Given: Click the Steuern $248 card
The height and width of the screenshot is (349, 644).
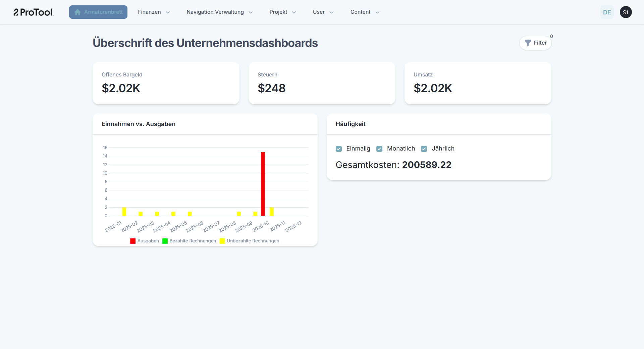Looking at the screenshot, I should [322, 83].
